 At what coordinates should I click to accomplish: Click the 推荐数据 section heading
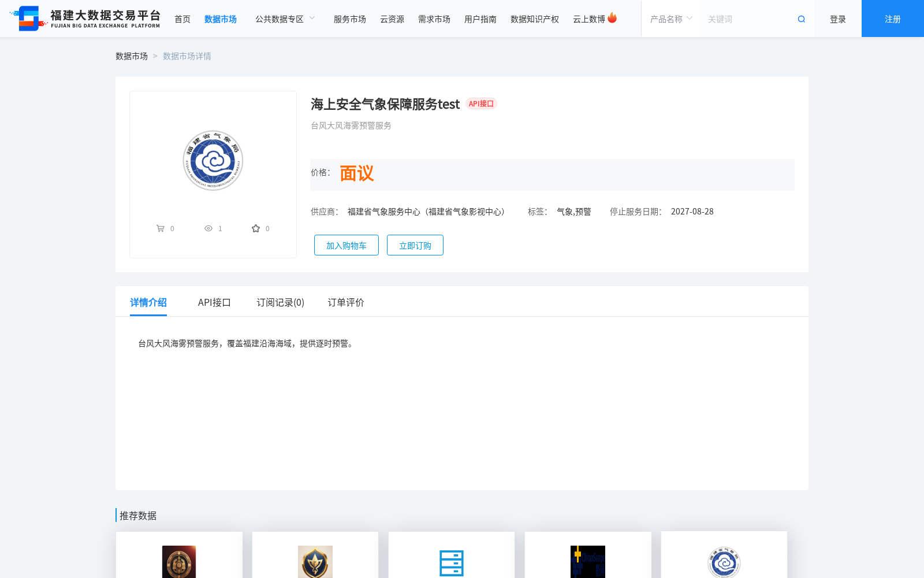pos(138,516)
